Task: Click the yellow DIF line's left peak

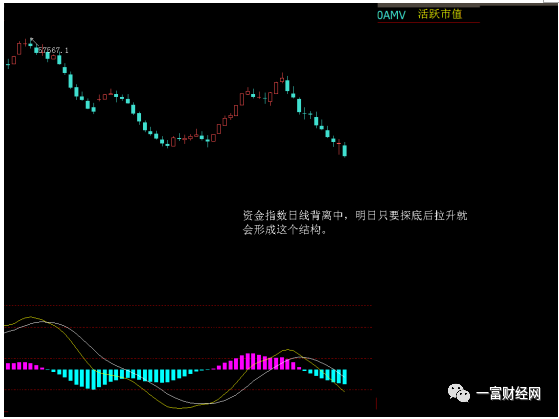Action: (31, 317)
